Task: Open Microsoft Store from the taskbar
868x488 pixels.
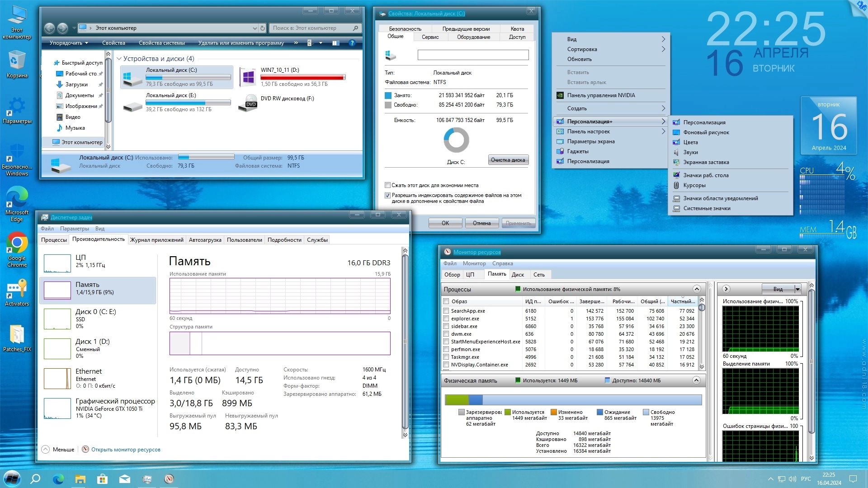Action: 102,479
